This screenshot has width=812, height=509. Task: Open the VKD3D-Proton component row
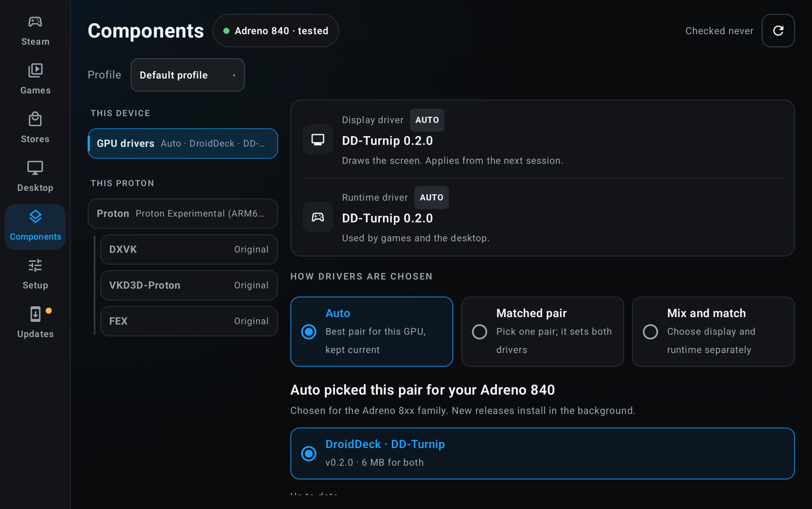pyautogui.click(x=189, y=285)
